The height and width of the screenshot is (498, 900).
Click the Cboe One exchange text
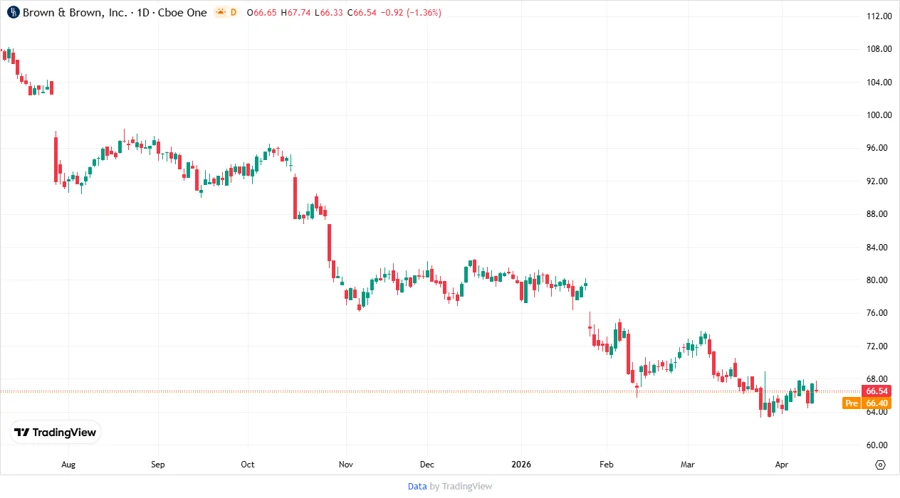pyautogui.click(x=182, y=12)
